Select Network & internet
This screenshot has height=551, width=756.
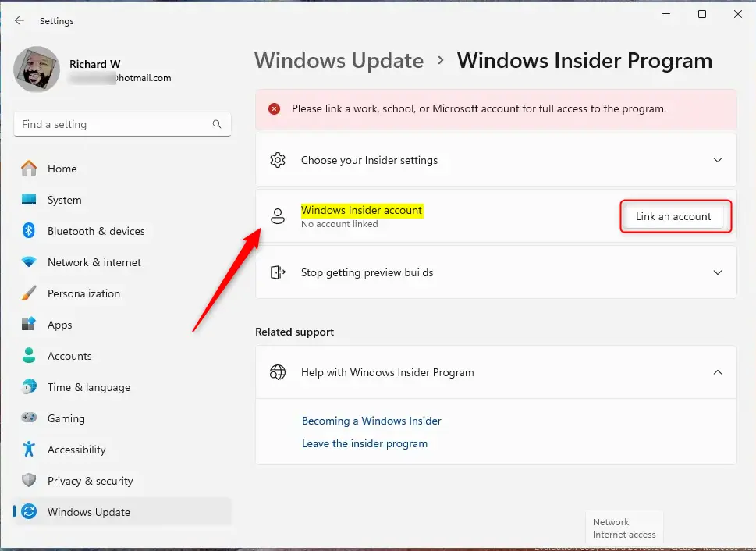coord(94,262)
